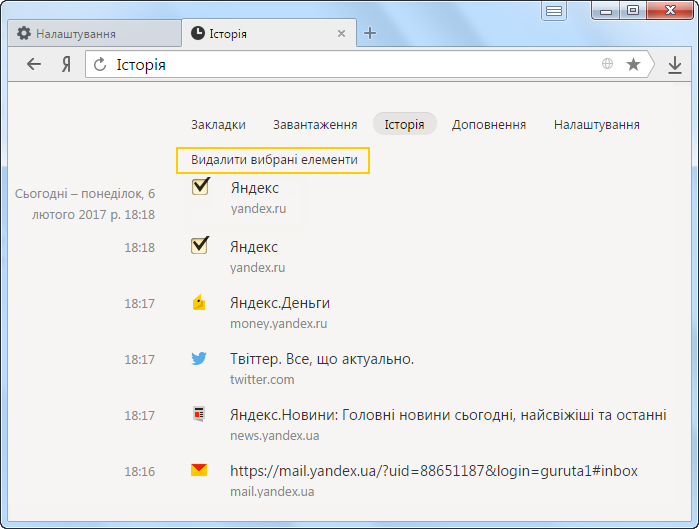
Task: Minimize the browser window
Action: click(606, 11)
